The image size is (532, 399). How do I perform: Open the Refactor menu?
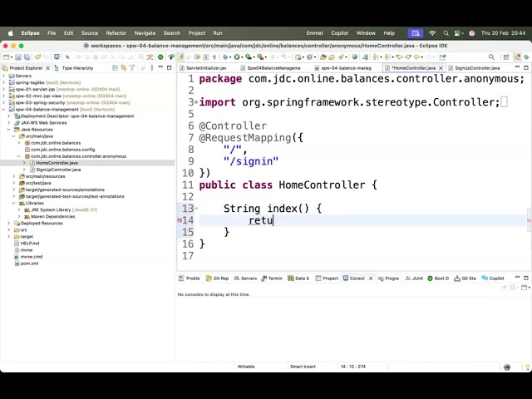[116, 33]
